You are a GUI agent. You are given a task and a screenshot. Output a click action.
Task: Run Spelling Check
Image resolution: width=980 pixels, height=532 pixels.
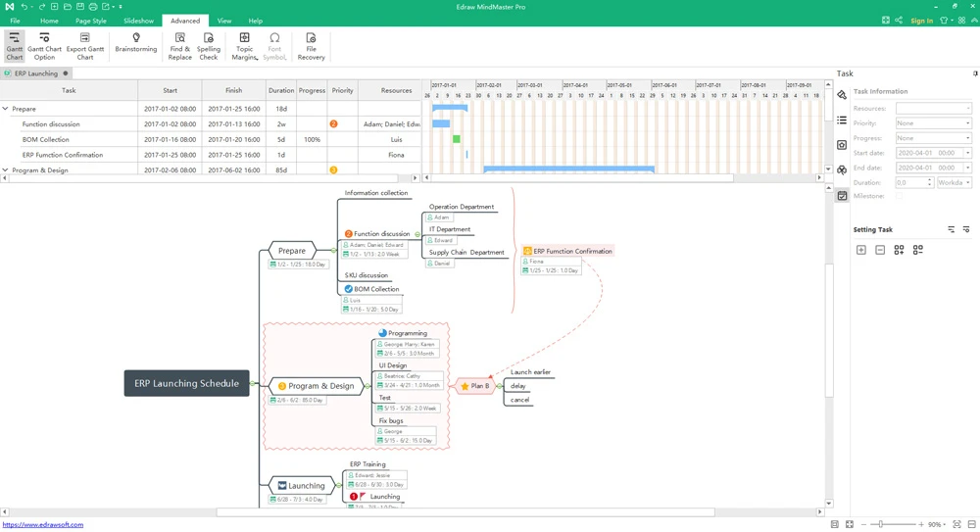click(209, 46)
